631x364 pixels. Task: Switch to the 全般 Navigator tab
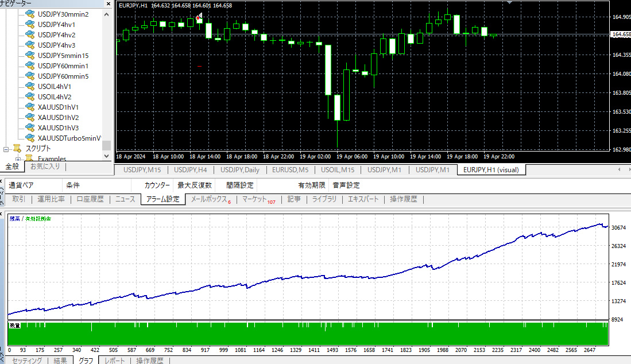click(12, 166)
